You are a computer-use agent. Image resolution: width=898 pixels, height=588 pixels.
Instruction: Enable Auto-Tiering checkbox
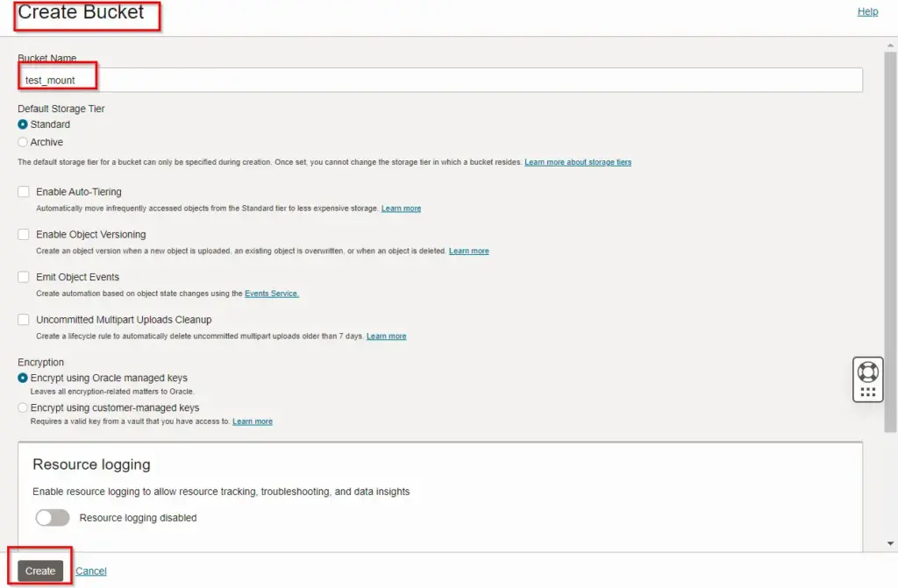[24, 192]
